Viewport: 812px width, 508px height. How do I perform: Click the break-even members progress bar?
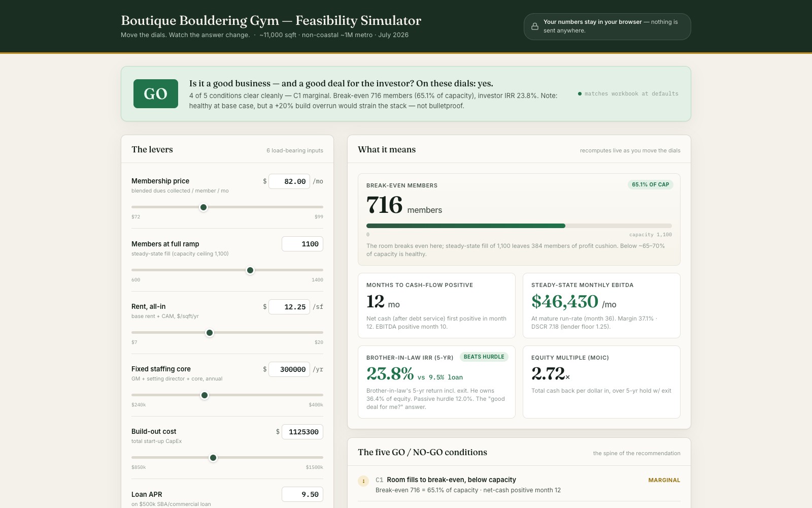(x=519, y=226)
